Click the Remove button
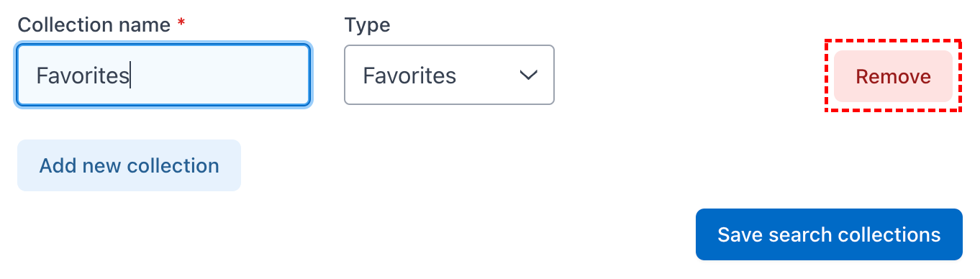The width and height of the screenshot is (980, 279). tap(893, 76)
